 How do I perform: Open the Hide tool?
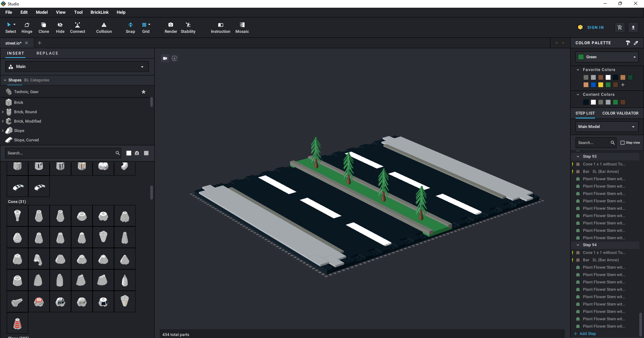coord(60,27)
